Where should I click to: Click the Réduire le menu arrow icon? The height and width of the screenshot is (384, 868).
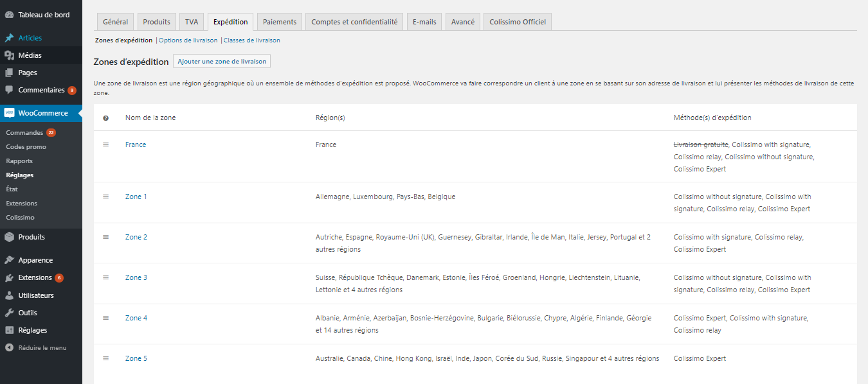9,347
